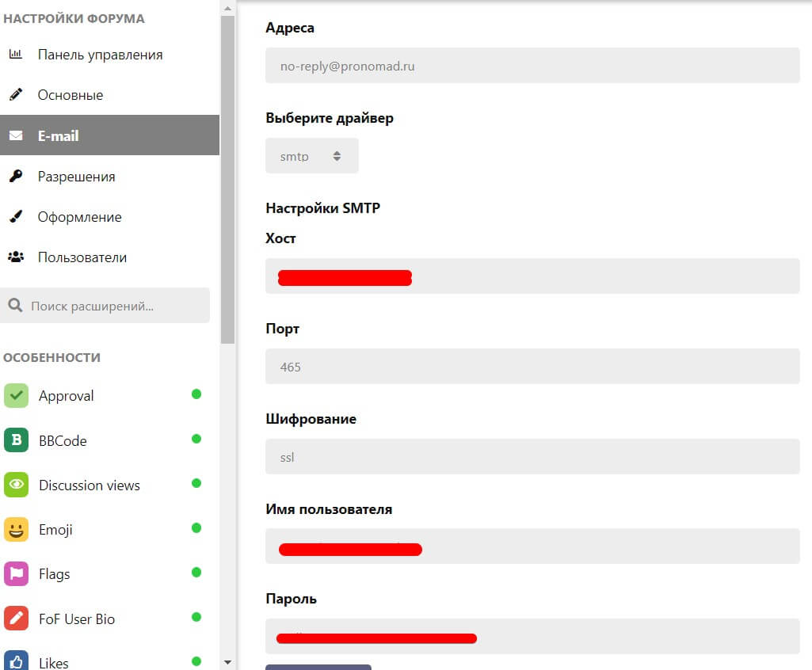Open the Пользователи page

point(82,257)
